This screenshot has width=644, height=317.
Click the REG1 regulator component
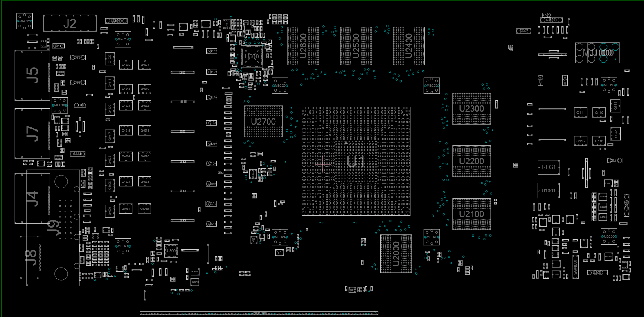pos(549,167)
